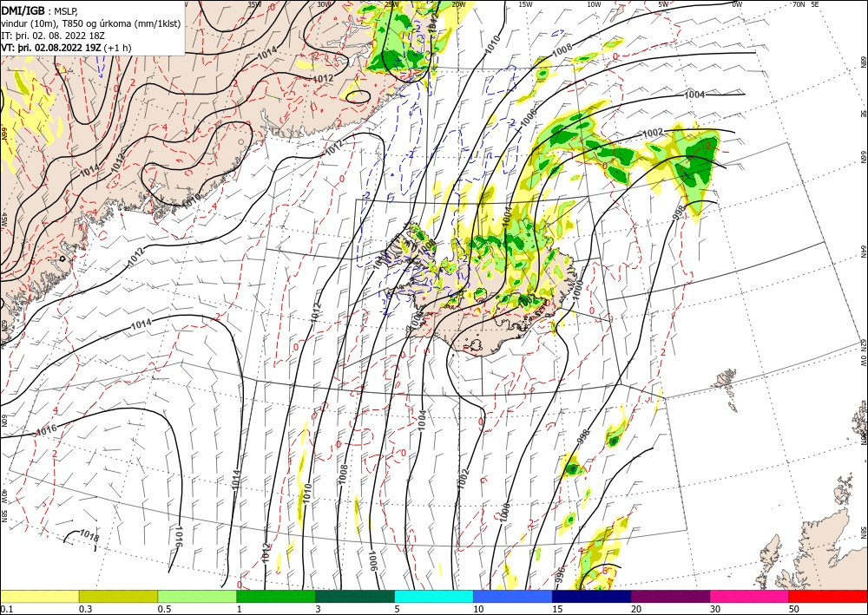Click the 'IT: þri. 02. 08. 2022 18Z' line

click(53, 36)
